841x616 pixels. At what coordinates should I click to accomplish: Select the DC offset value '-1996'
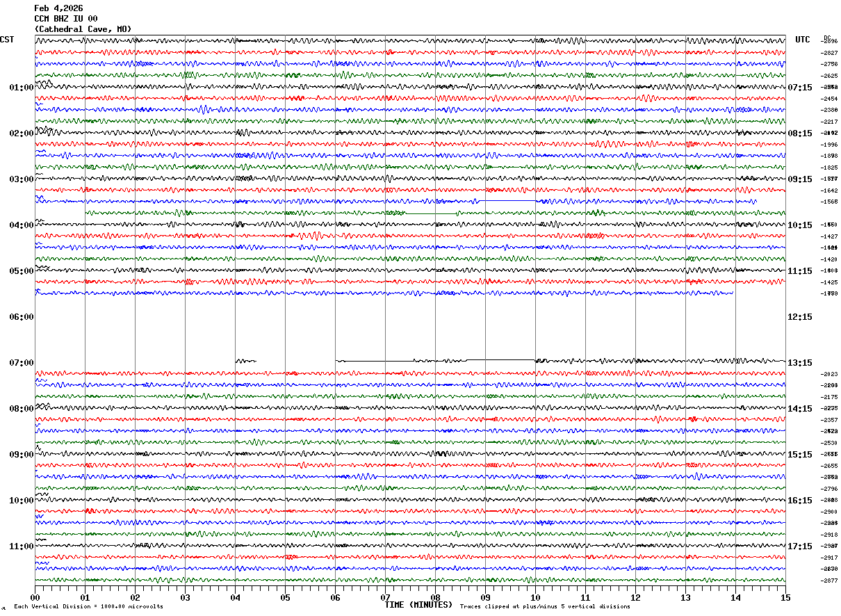(x=830, y=145)
